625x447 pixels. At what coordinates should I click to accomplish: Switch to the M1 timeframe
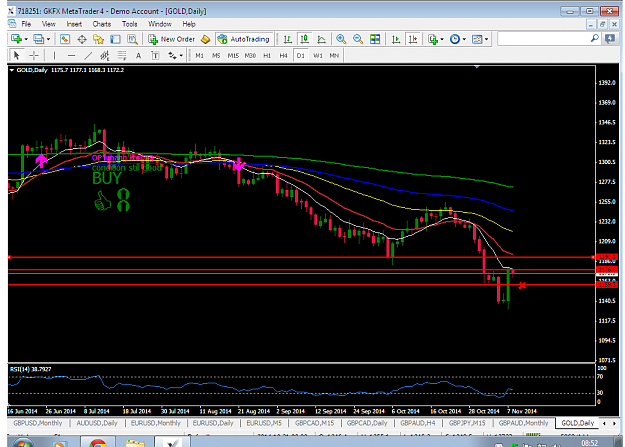(x=199, y=55)
